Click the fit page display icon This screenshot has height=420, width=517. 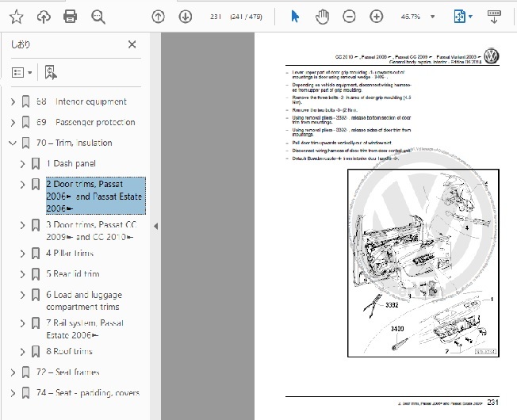coord(459,17)
